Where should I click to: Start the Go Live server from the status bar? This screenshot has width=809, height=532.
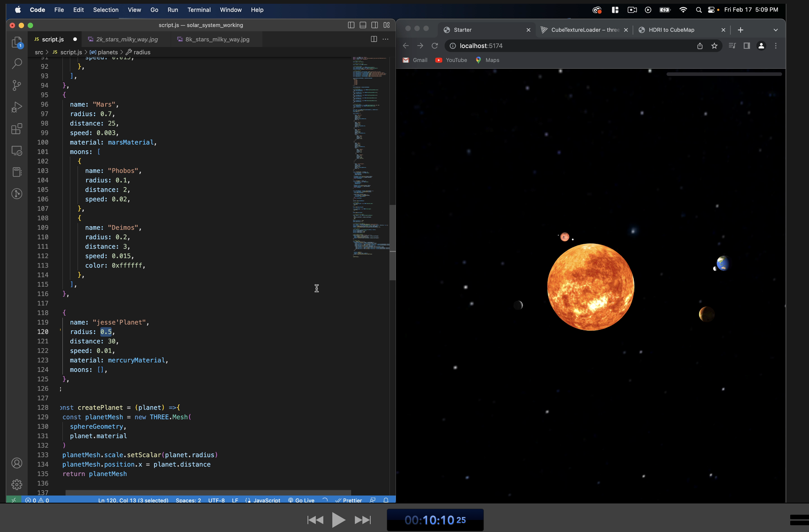(x=301, y=500)
